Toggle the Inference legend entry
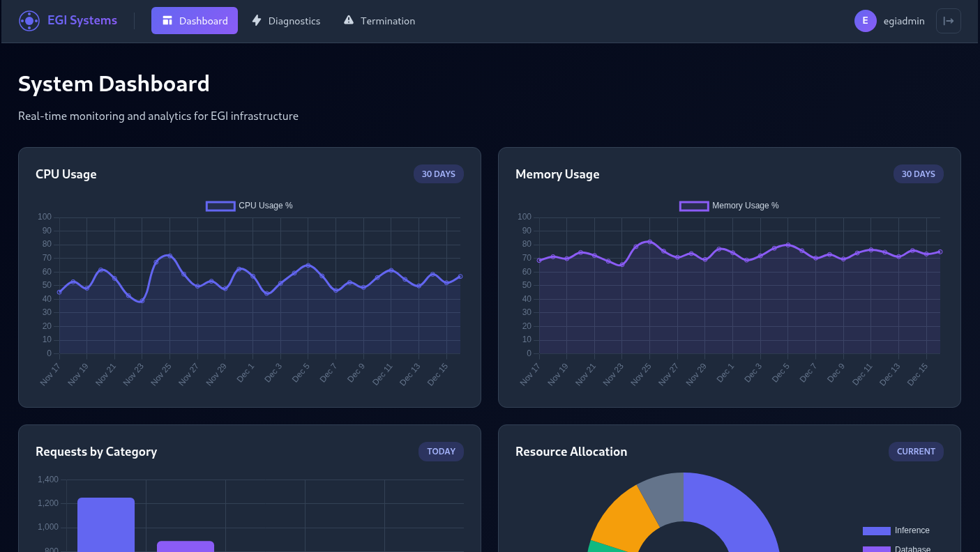Viewport: 980px width, 552px height. [x=896, y=530]
